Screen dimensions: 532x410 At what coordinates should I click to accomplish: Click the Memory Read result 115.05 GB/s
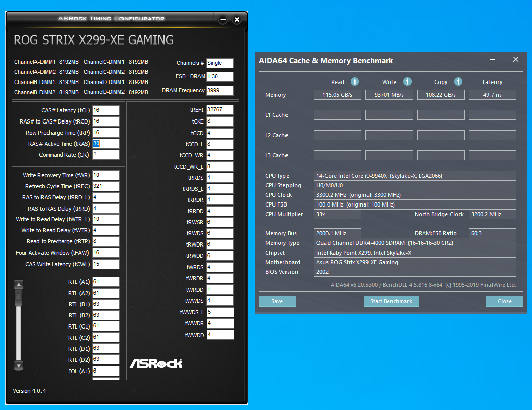point(338,95)
